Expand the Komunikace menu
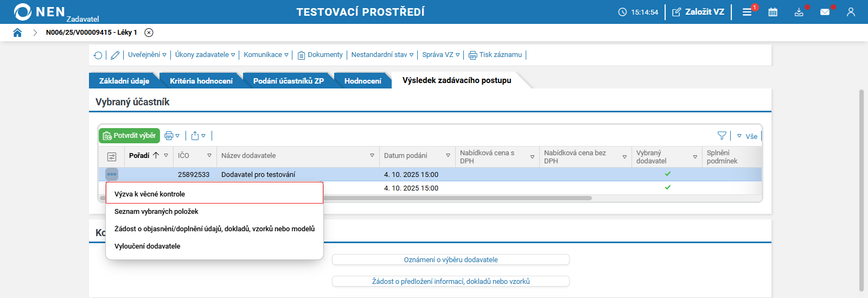 [x=266, y=55]
